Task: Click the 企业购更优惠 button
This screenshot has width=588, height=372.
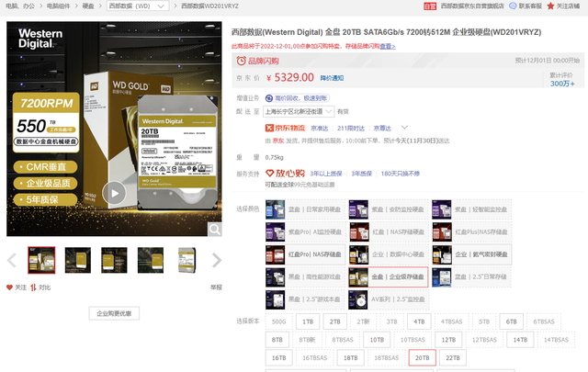Action: coord(114,313)
